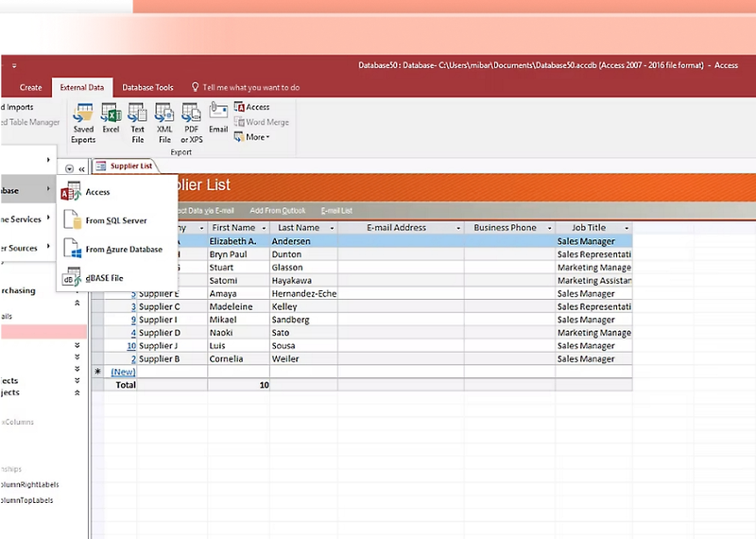Open the Saved Imports option

coord(17,107)
